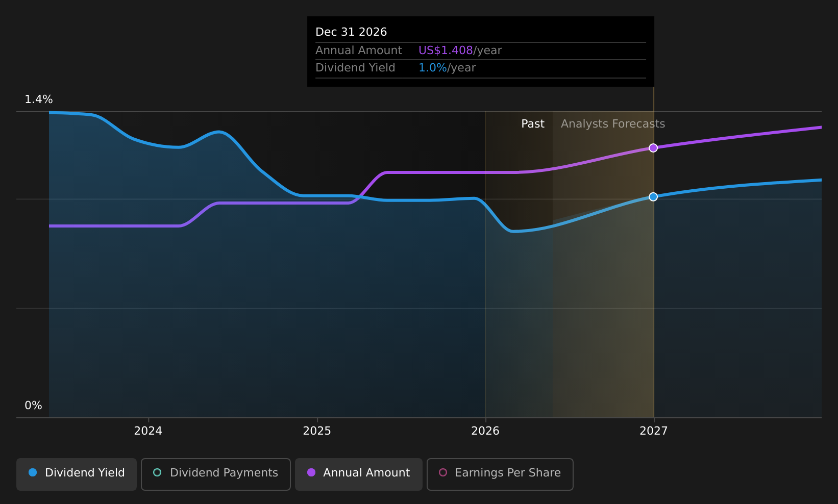Viewport: 838px width, 504px height.
Task: Click the US$1.408 annual amount value
Action: pyautogui.click(x=446, y=51)
